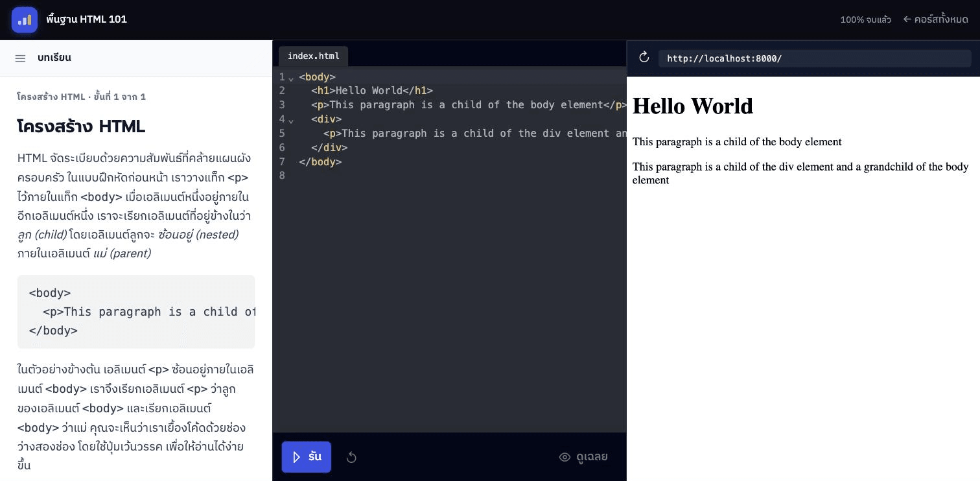This screenshot has height=481, width=980.
Task: Collapse the body tag fold arrow
Action: tap(291, 78)
